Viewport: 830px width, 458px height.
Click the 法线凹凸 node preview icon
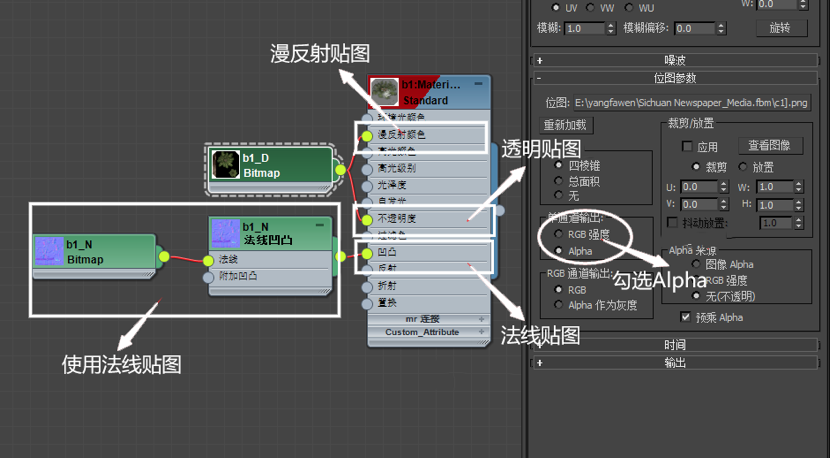tap(225, 234)
